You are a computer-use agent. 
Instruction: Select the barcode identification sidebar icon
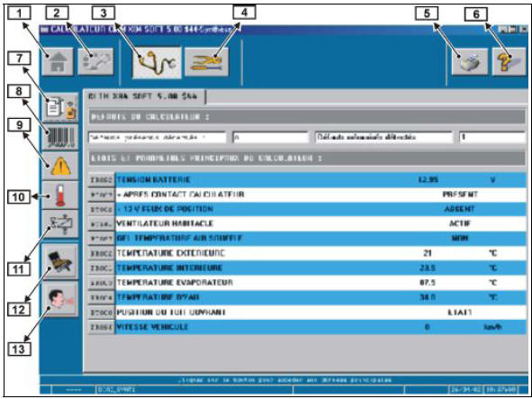point(60,137)
